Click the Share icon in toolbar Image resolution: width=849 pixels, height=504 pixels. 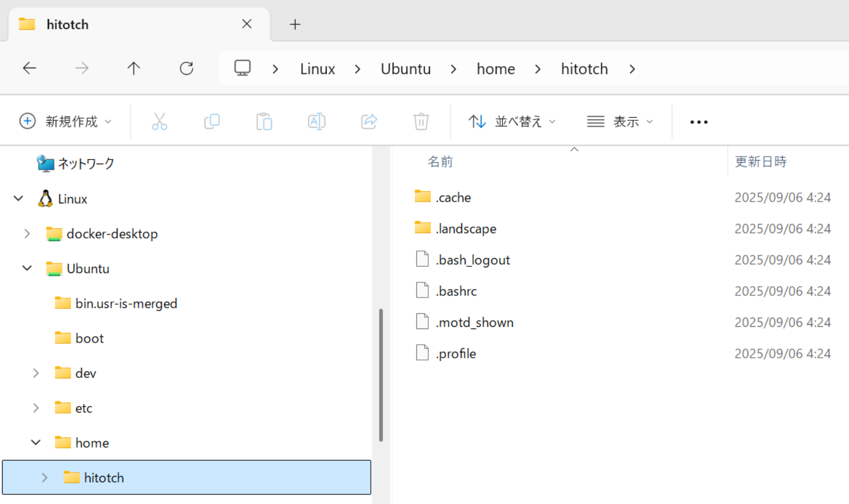click(x=369, y=121)
